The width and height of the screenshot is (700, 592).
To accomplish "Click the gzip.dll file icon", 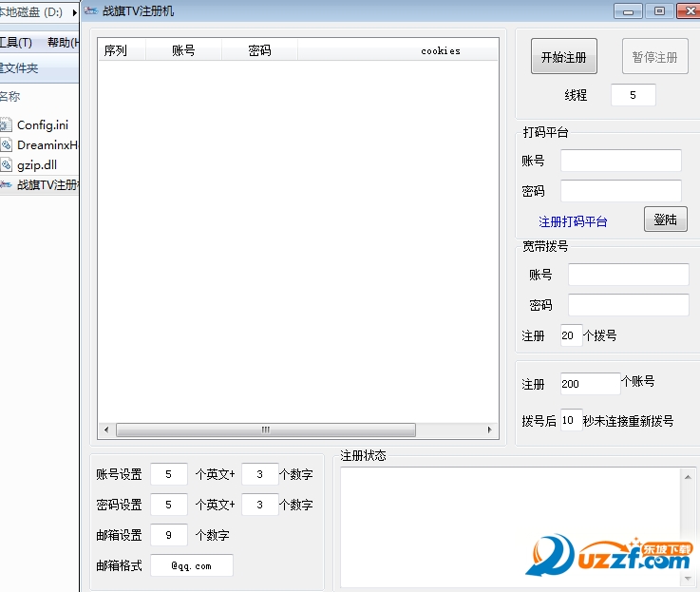I will point(6,164).
